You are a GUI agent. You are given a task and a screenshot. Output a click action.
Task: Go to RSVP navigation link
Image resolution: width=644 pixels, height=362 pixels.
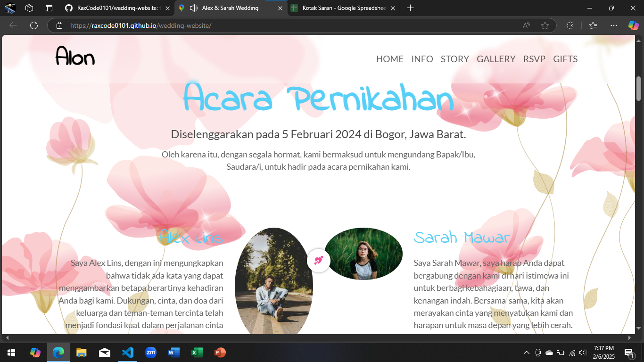tap(534, 59)
